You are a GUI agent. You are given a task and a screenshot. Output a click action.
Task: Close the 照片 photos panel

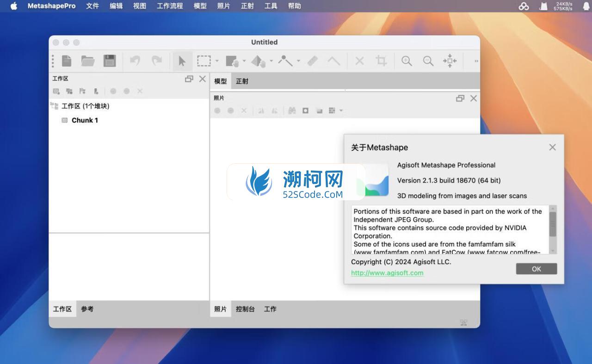click(x=473, y=98)
